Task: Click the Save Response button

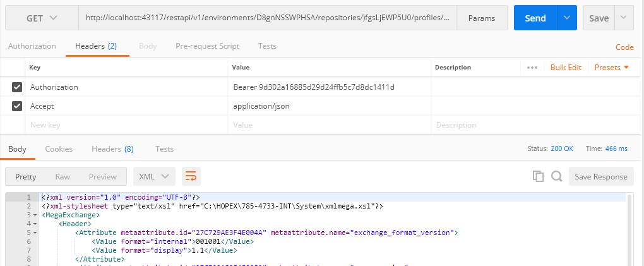Action: pos(600,177)
